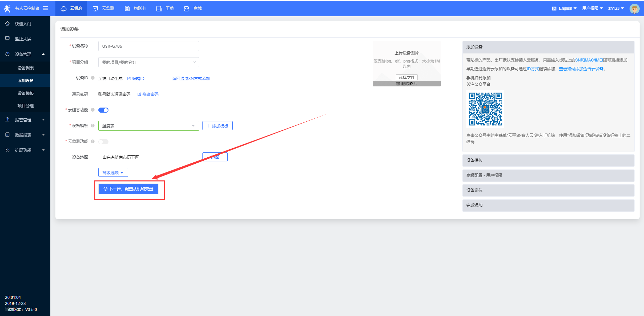Enable the 云监测功能 toggle switch

[x=103, y=142]
